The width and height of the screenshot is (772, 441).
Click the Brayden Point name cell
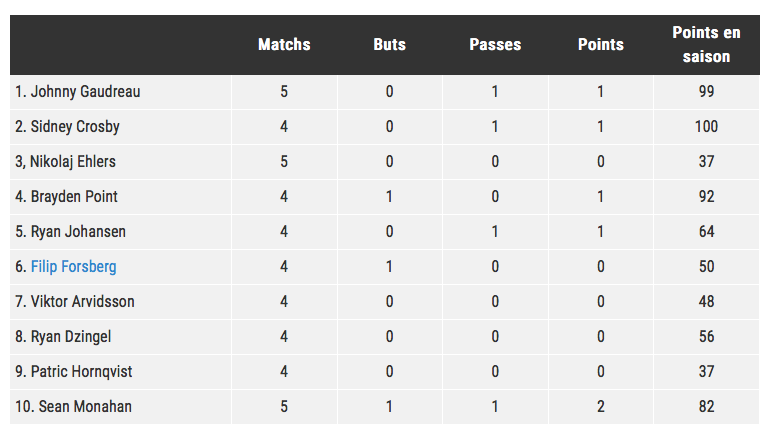coord(121,197)
